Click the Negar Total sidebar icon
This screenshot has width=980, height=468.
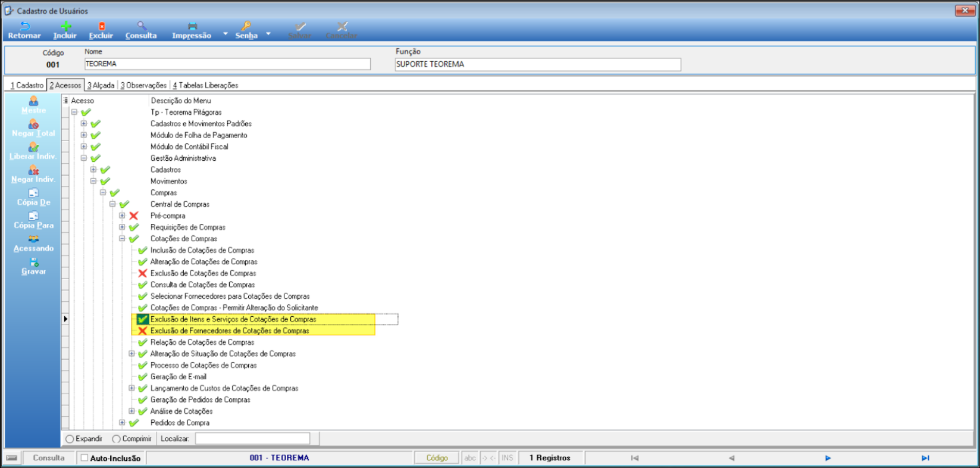(33, 124)
